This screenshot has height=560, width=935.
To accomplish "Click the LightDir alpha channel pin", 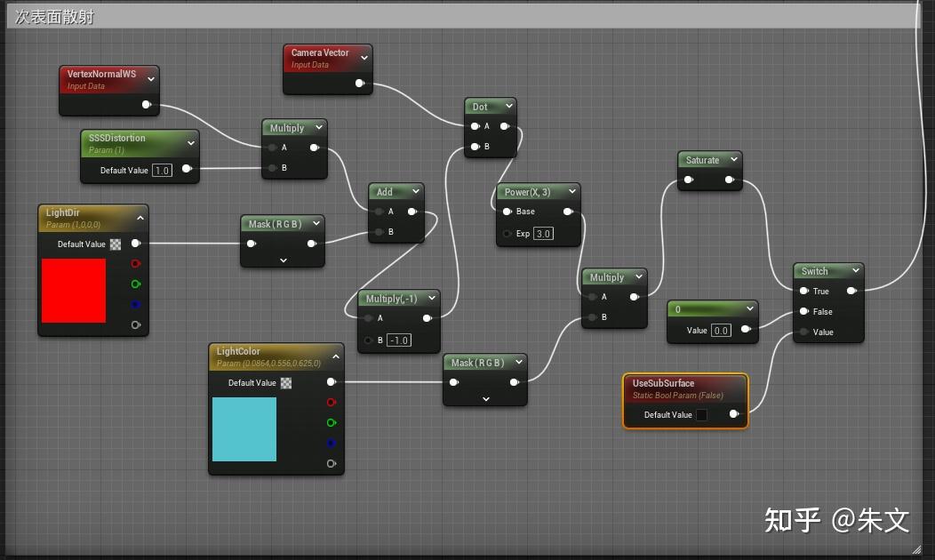I will 135,324.
